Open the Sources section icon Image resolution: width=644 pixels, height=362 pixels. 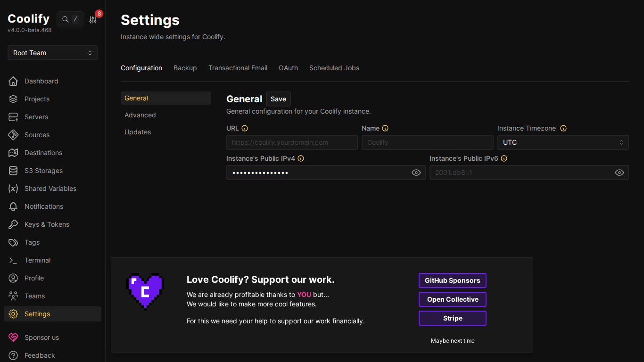point(14,135)
